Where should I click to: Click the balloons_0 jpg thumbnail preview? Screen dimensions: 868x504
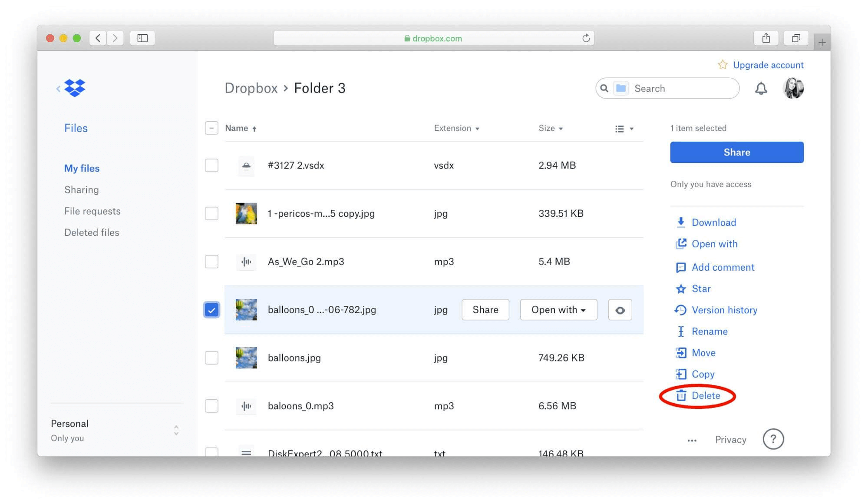(x=245, y=310)
